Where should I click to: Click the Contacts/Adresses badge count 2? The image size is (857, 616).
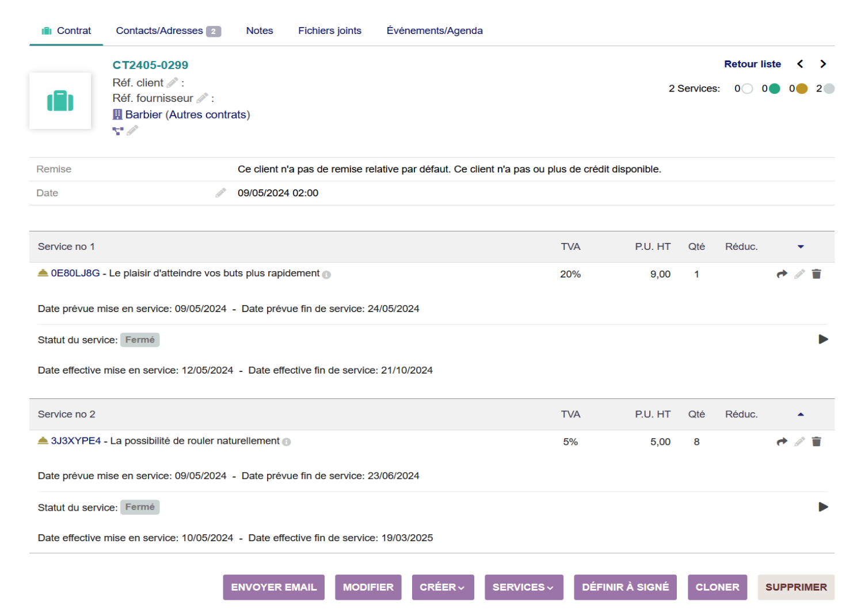[214, 32]
